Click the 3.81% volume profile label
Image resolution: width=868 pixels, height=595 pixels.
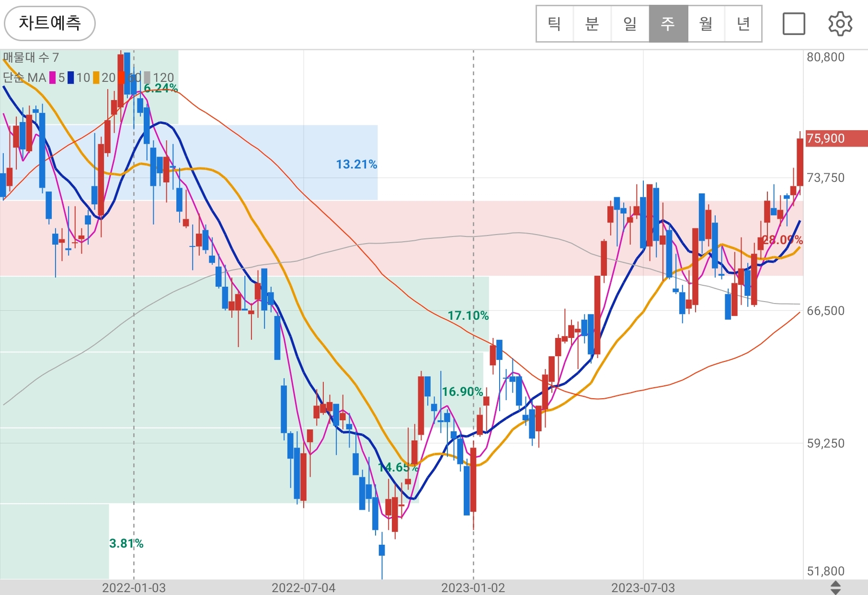click(126, 543)
